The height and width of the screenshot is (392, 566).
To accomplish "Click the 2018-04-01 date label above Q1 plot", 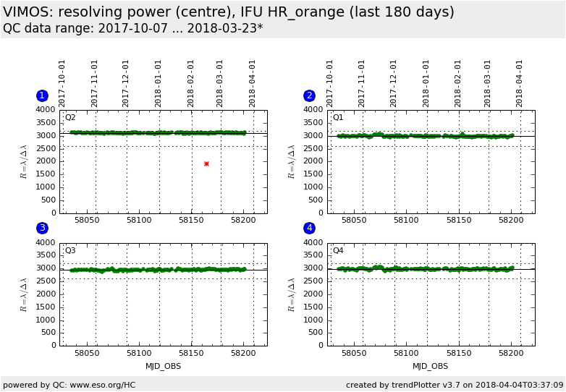I will (520, 82).
